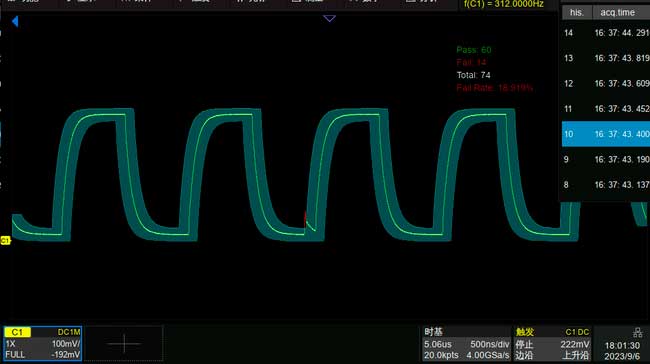Select history frame 9 in the list
650x364 pixels.
click(x=606, y=159)
